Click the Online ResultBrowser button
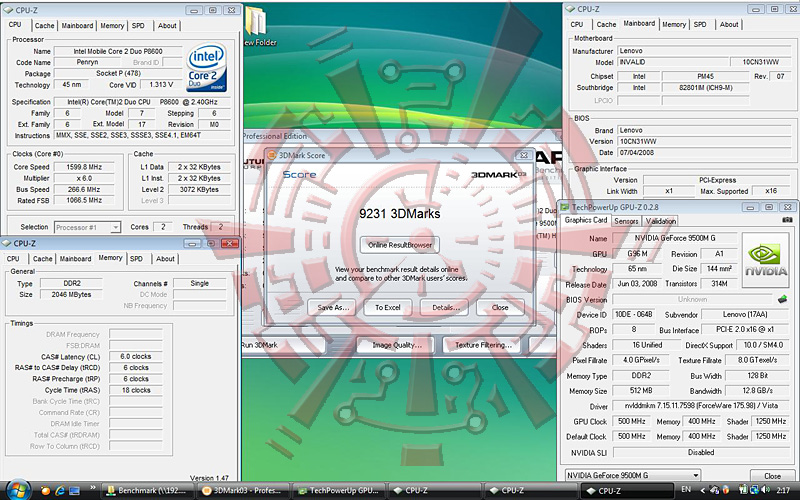 (400, 245)
